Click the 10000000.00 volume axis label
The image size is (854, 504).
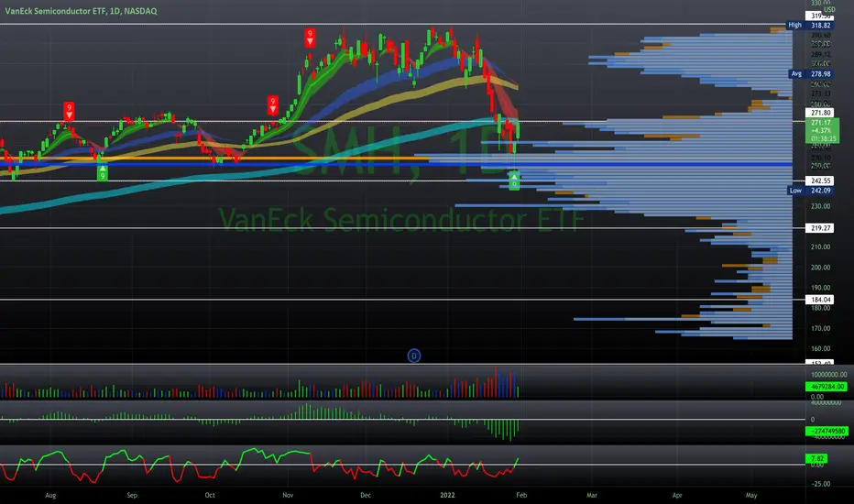click(828, 374)
